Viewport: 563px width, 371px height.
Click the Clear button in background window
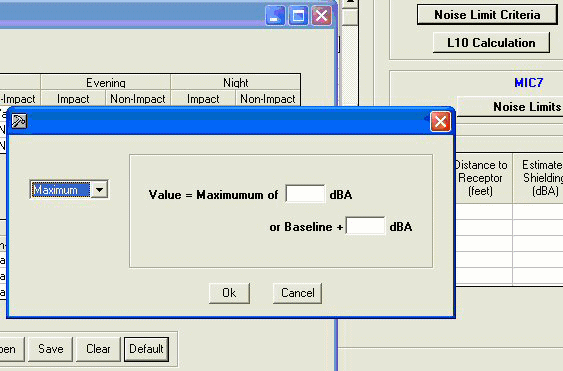click(x=98, y=349)
